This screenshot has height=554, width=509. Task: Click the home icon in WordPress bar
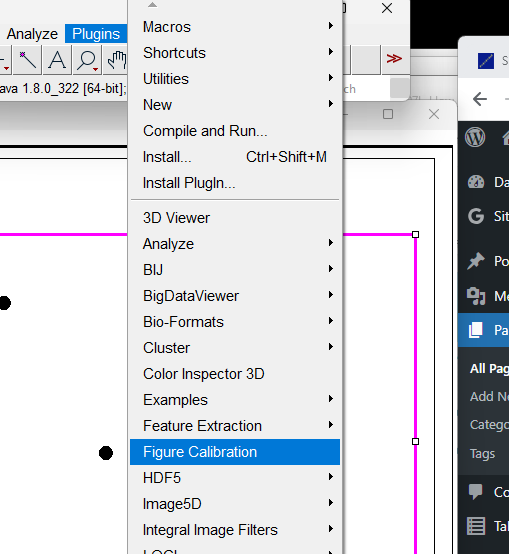point(505,137)
